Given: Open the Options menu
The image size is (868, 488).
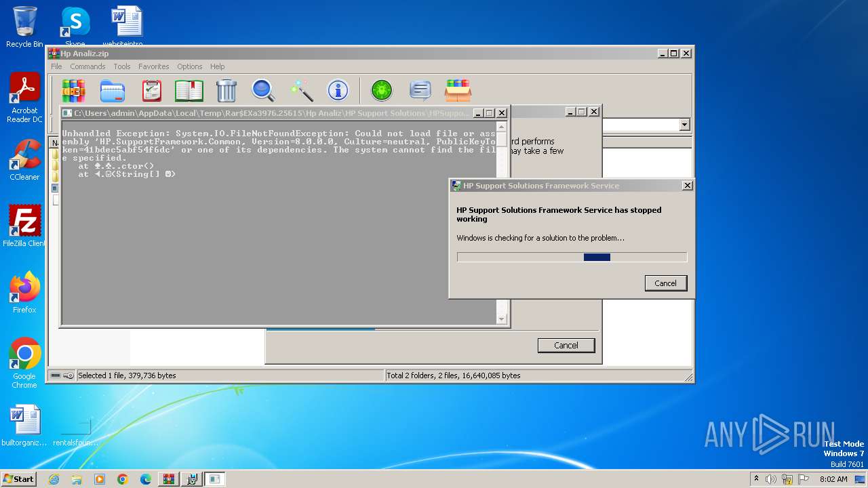Looking at the screenshot, I should coord(190,66).
